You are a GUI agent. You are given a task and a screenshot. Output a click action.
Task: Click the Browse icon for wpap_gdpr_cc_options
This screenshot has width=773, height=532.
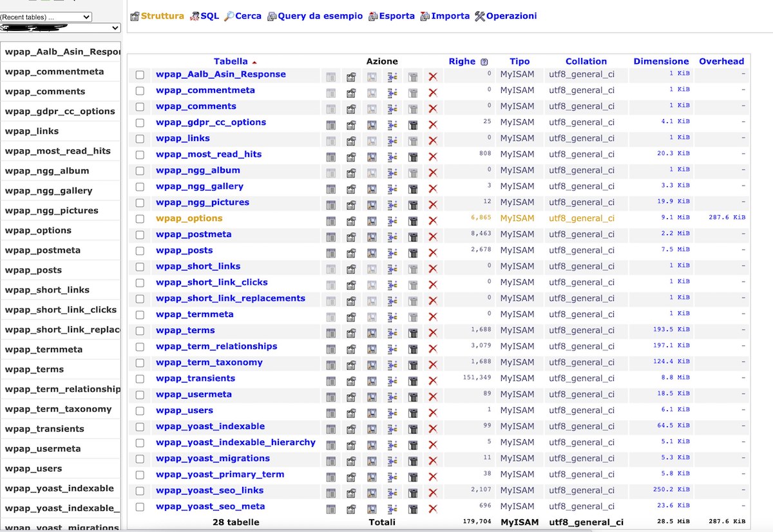pos(330,125)
